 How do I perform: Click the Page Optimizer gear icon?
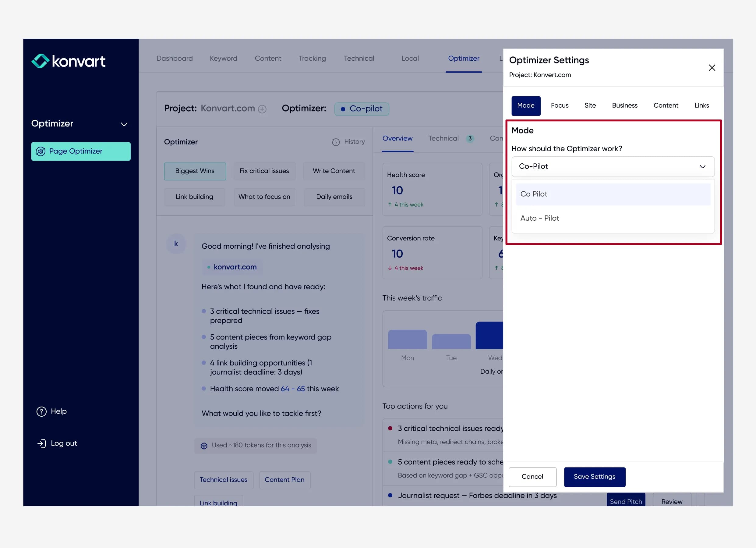(41, 151)
